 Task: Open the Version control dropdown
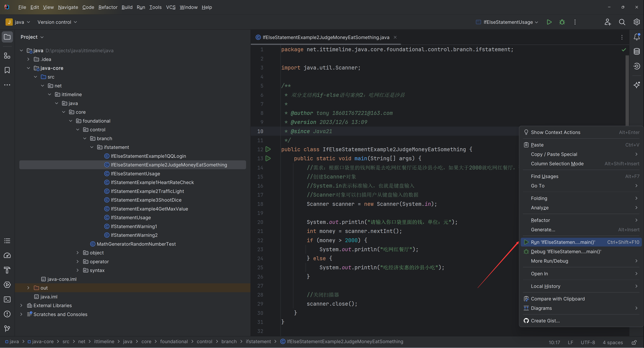(57, 22)
